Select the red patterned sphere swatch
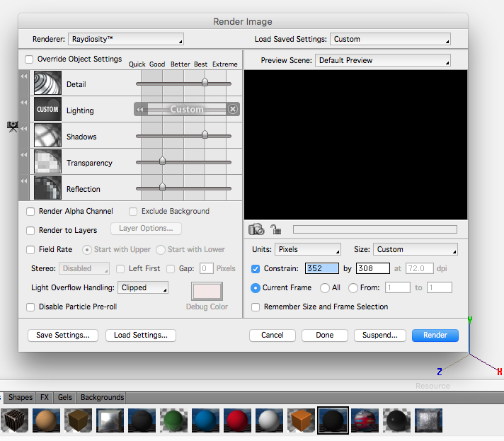This screenshot has width=504, height=441. coord(365,420)
